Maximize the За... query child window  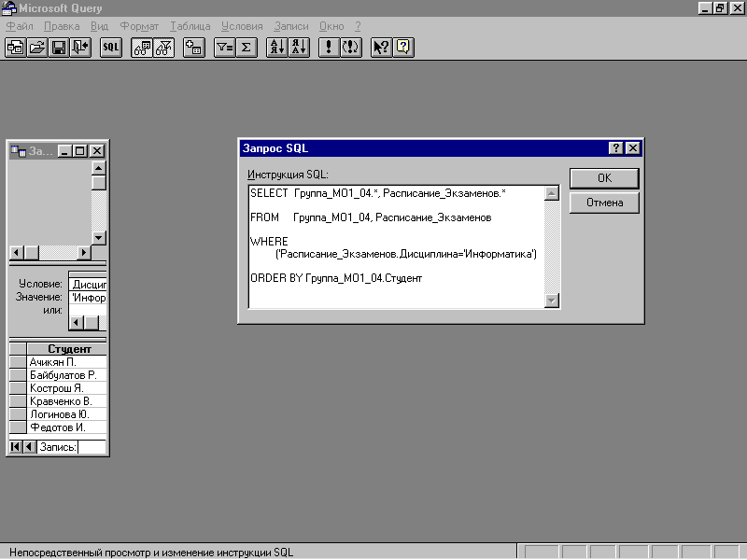pyautogui.click(x=80, y=151)
